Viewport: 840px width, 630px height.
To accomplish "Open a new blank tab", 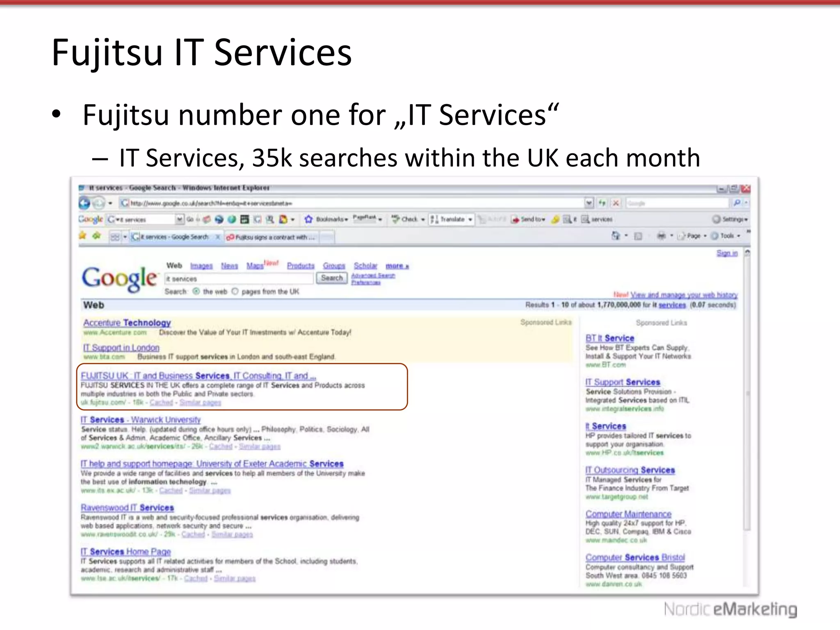I will (327, 237).
